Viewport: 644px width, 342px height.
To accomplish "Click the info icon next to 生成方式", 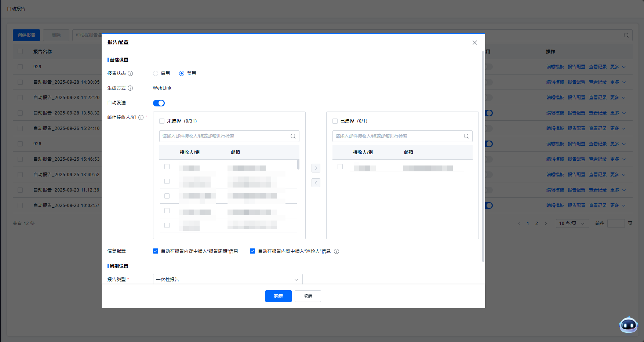I will [x=130, y=88].
